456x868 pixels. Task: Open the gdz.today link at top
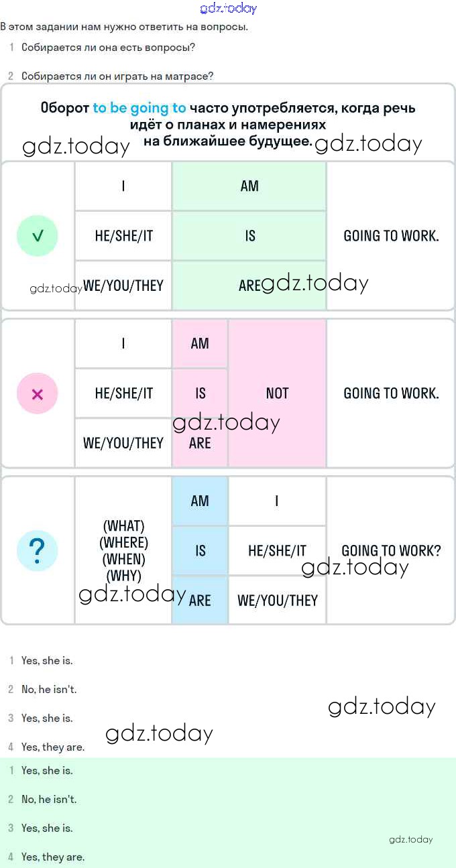[228, 9]
